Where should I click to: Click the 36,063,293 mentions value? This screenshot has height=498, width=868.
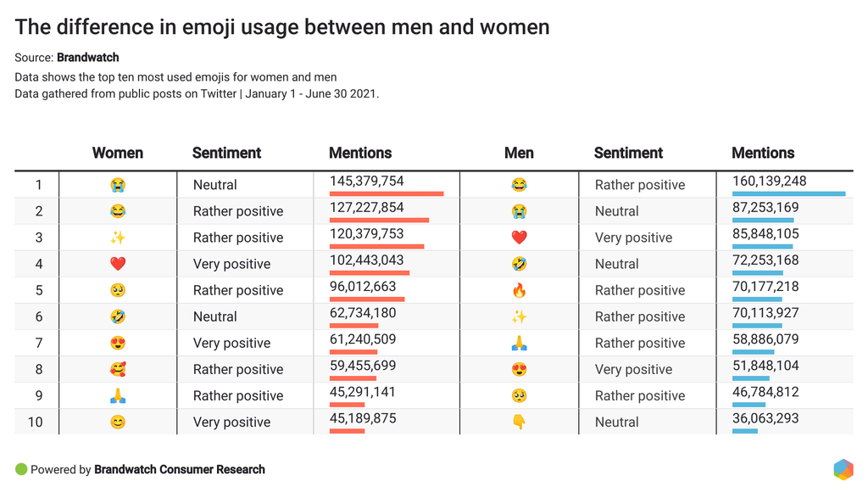coord(765,418)
